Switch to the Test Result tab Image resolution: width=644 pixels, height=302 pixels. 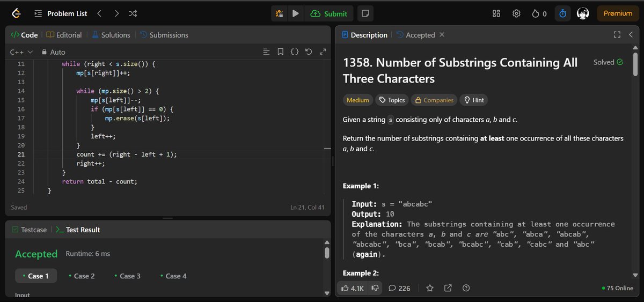click(77, 230)
